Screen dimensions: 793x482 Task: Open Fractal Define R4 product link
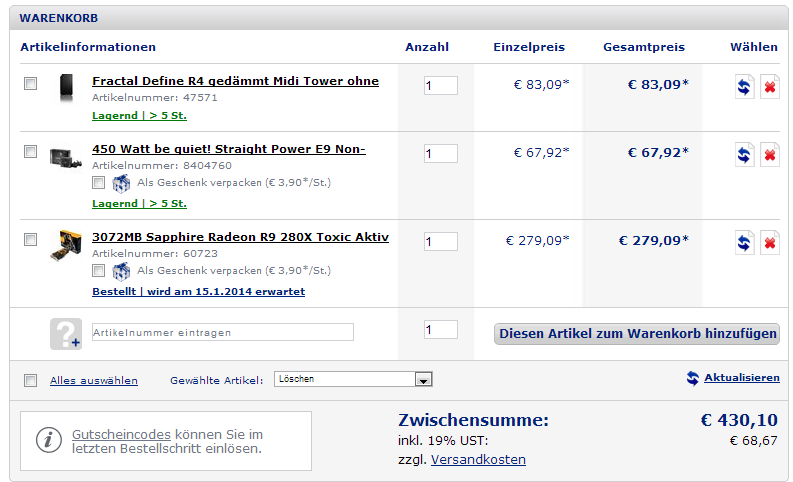(x=235, y=81)
